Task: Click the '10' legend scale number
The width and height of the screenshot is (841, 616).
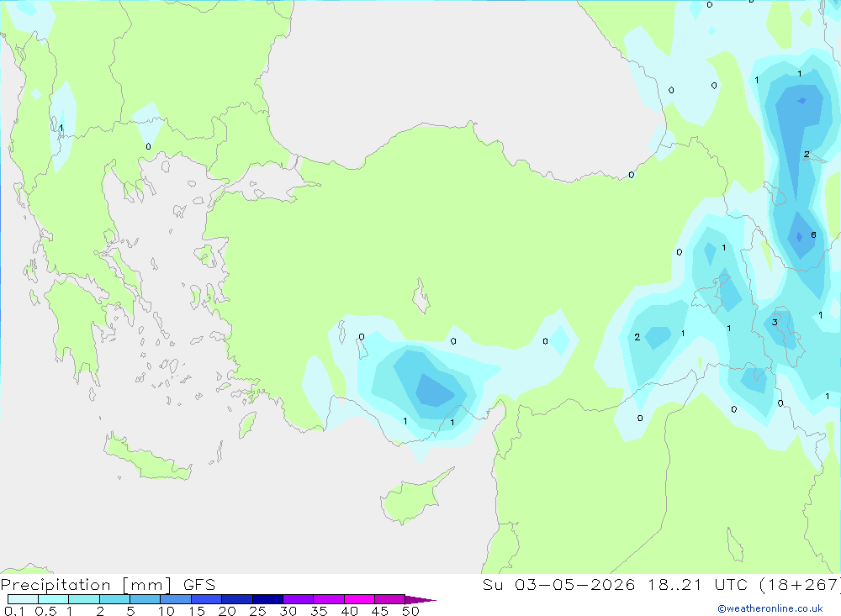Action: pyautogui.click(x=167, y=611)
